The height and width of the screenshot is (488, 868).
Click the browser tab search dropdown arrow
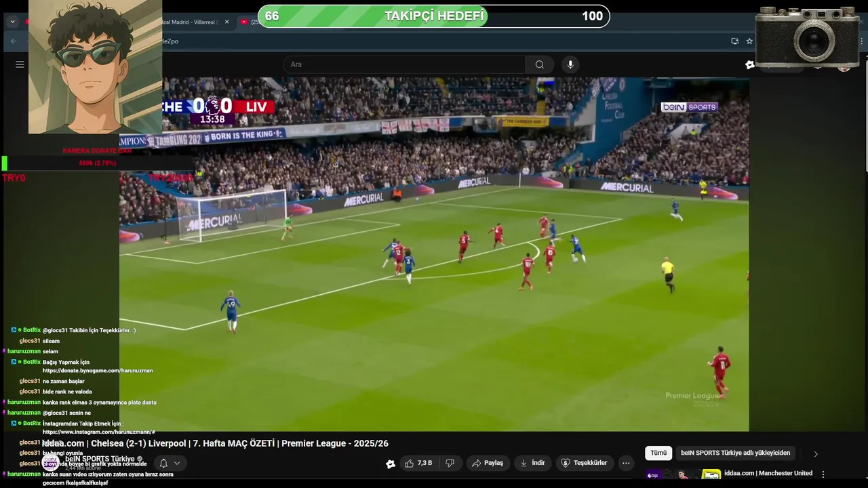(12, 22)
